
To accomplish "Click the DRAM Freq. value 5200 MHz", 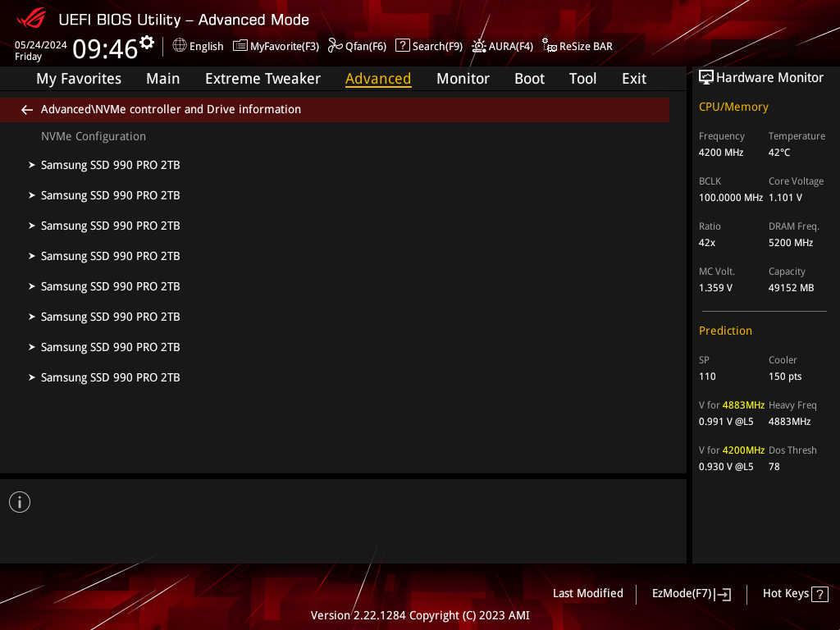I will click(x=791, y=243).
